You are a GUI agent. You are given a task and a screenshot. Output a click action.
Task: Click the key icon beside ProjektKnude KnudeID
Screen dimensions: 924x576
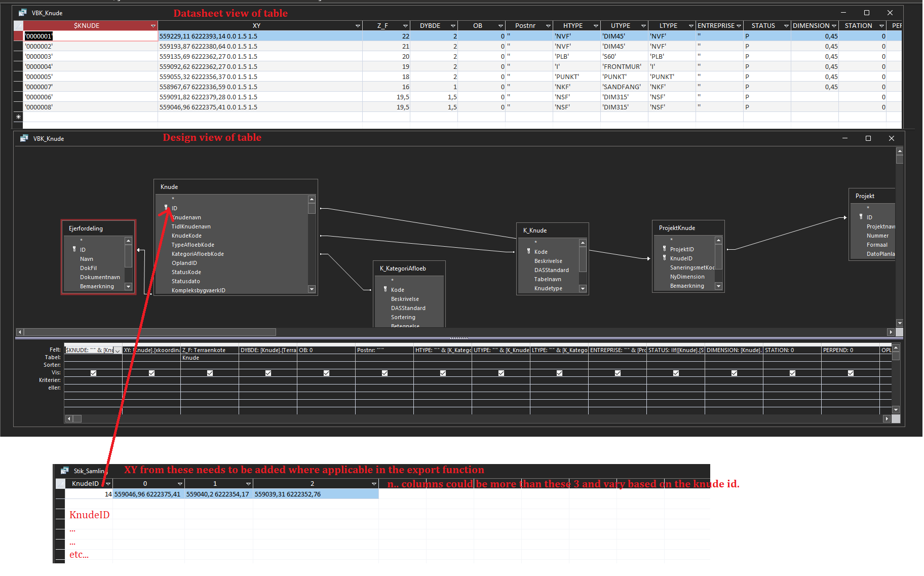tap(665, 258)
